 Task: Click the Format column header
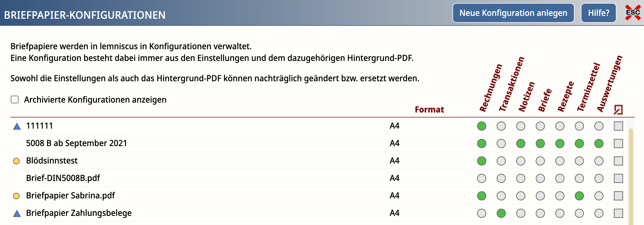[x=429, y=110]
